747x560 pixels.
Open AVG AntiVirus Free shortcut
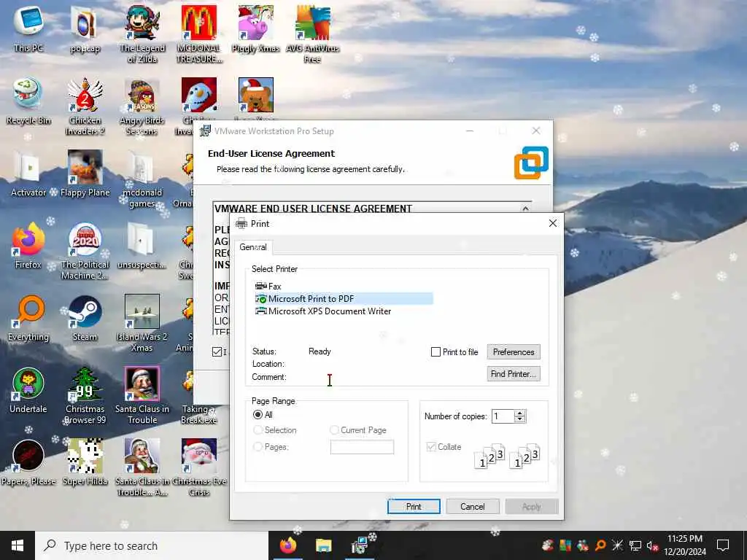[312, 34]
